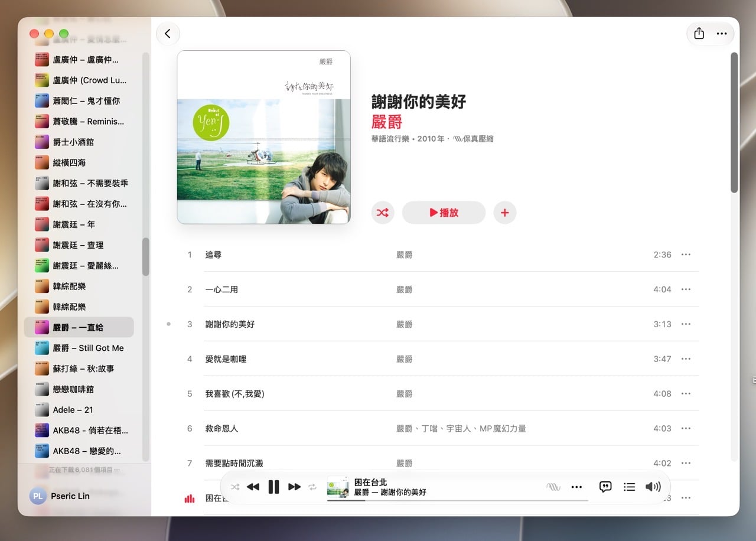Click the now playing album thumbnail
Image resolution: width=756 pixels, height=541 pixels.
click(x=338, y=487)
